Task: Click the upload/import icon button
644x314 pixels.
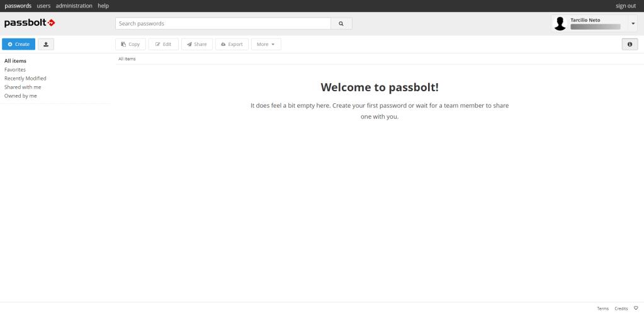Action: point(46,44)
